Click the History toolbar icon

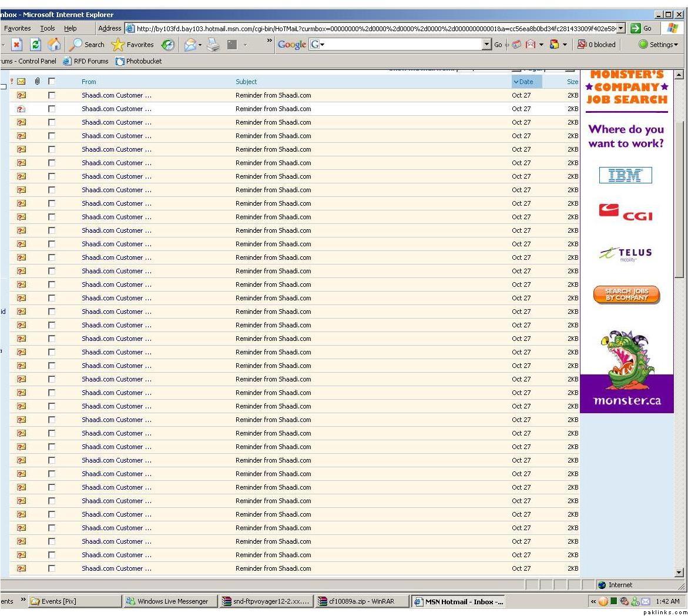(x=168, y=45)
